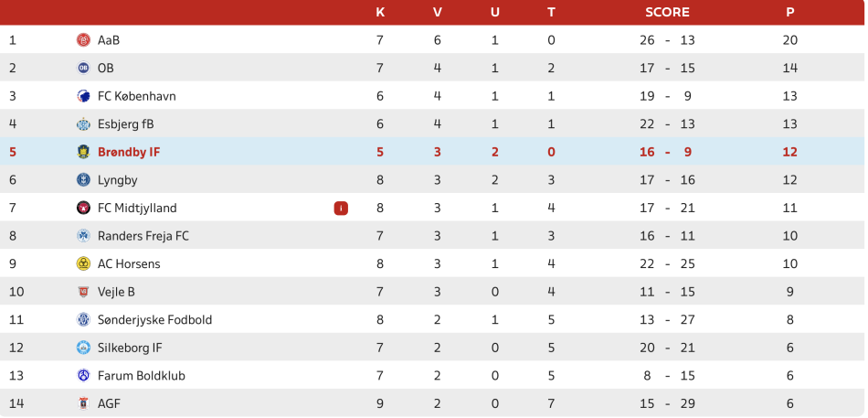Click the V wins column header
868x418 pixels.
coord(437,12)
